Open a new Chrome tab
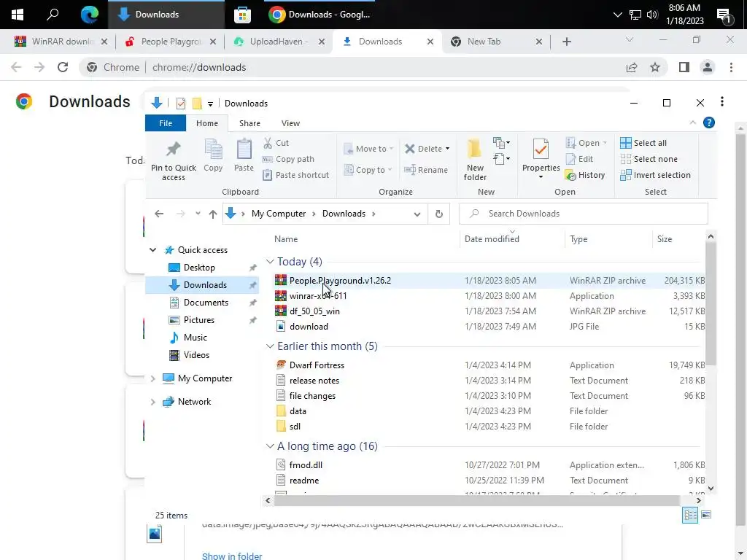The height and width of the screenshot is (560, 747). tap(566, 42)
